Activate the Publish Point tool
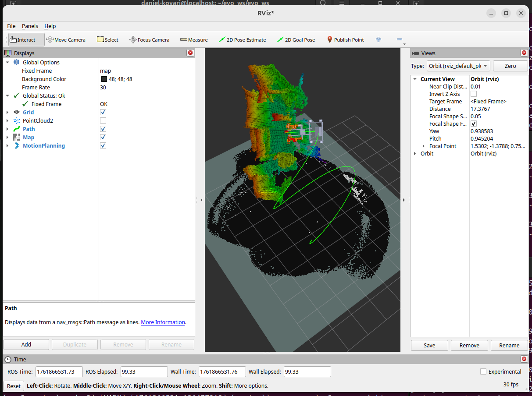This screenshot has width=532, height=396. tap(345, 40)
